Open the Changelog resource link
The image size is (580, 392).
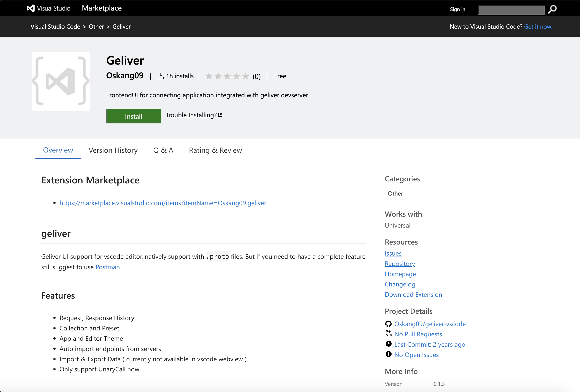400,284
